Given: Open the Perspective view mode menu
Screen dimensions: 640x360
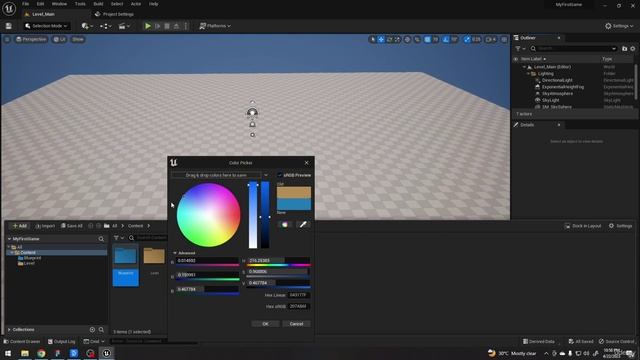Looking at the screenshot, I should click(31, 39).
